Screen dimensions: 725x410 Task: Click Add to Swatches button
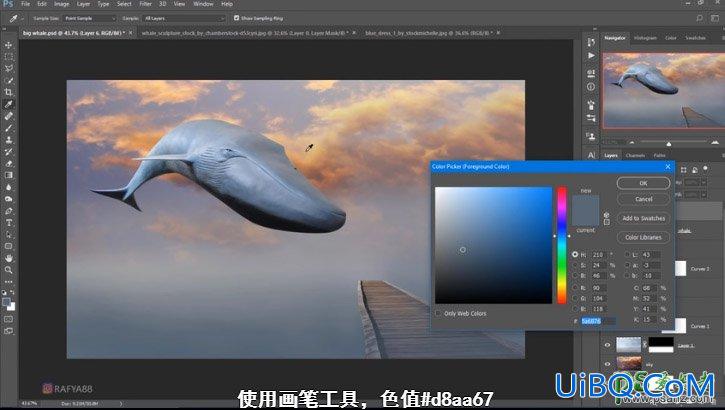click(643, 218)
